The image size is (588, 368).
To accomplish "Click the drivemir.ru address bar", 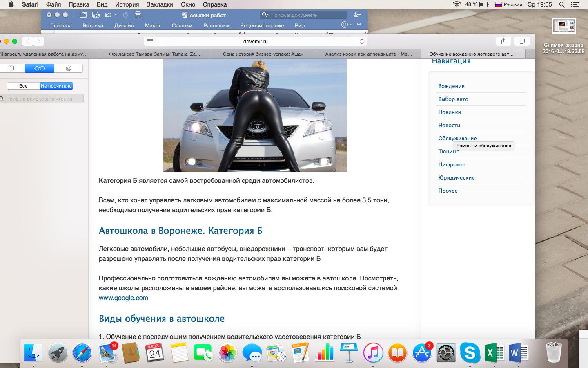I will (255, 41).
